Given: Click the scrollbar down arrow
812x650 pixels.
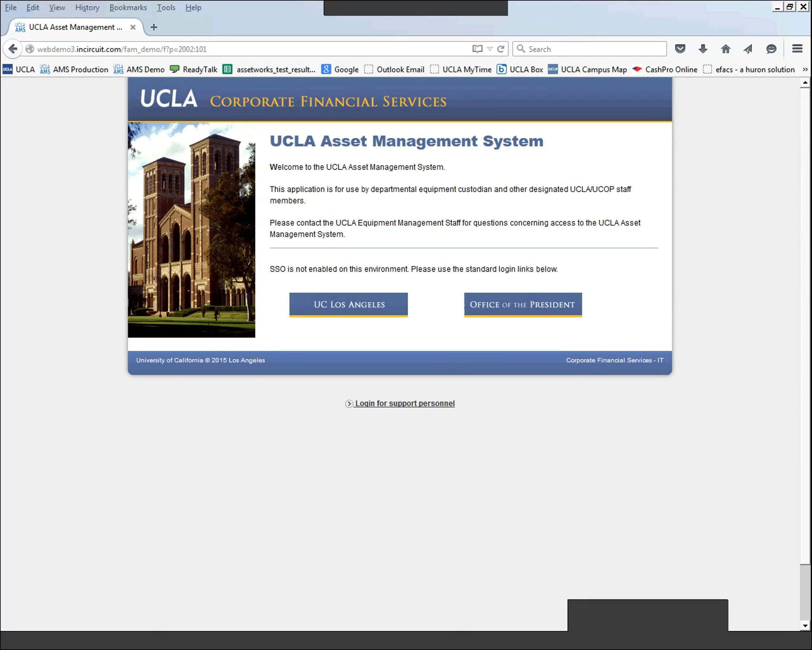Looking at the screenshot, I should [805, 626].
